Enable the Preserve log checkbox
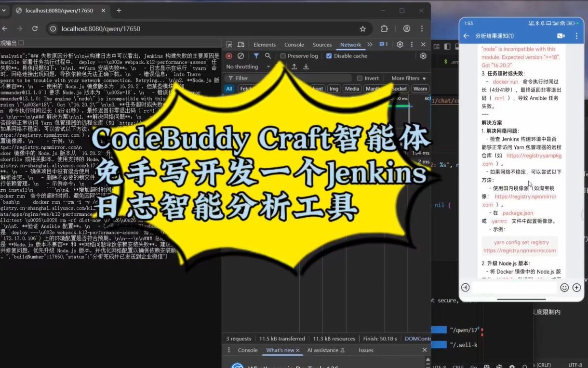The image size is (588, 368). pos(283,56)
